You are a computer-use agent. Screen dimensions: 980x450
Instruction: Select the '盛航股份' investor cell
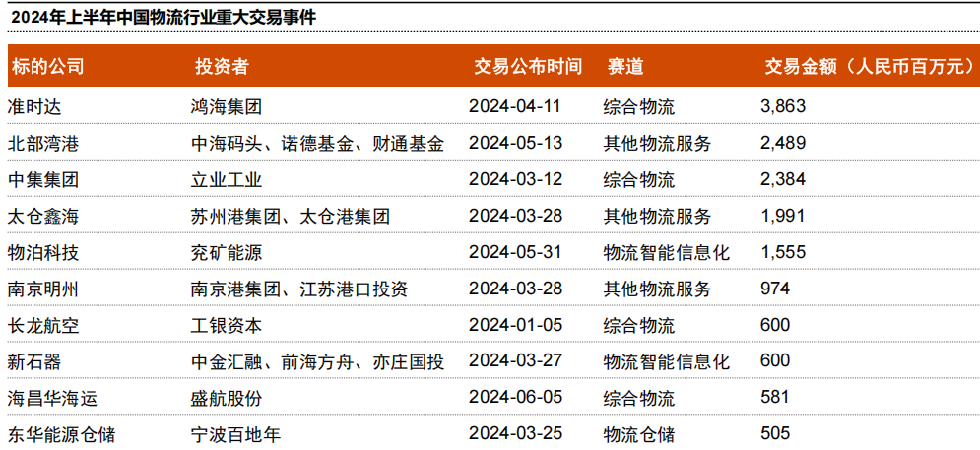tap(227, 398)
